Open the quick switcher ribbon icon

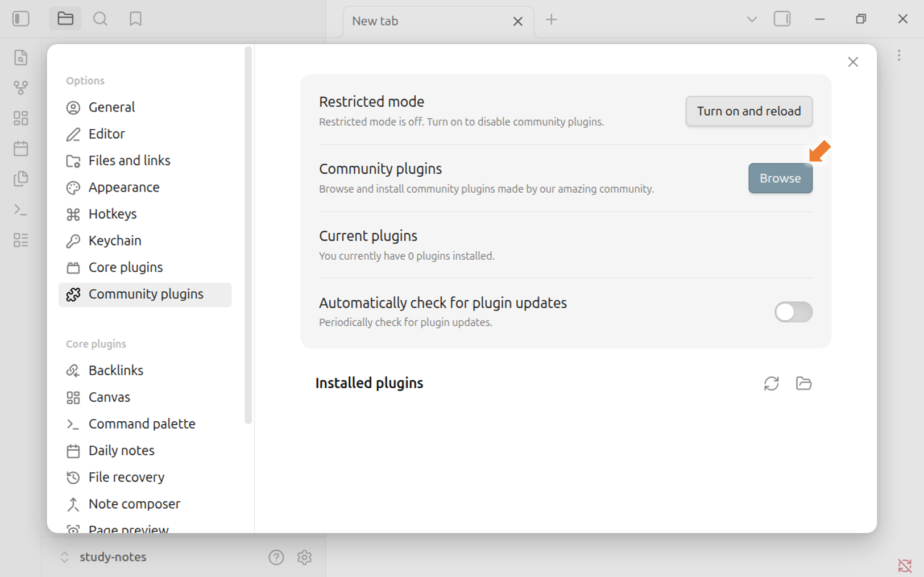(21, 57)
